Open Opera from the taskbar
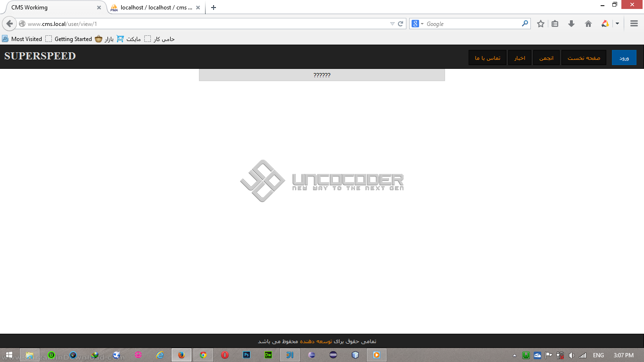 pos(225,355)
